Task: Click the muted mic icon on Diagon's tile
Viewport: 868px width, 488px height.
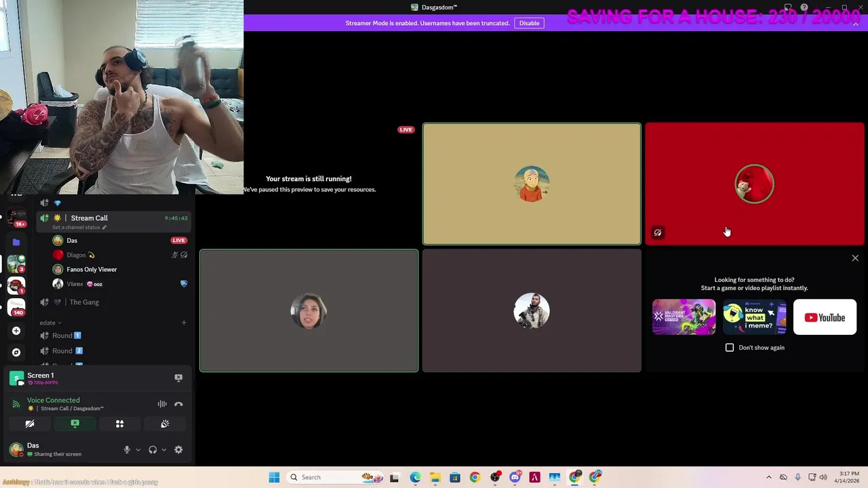Action: coord(657,232)
